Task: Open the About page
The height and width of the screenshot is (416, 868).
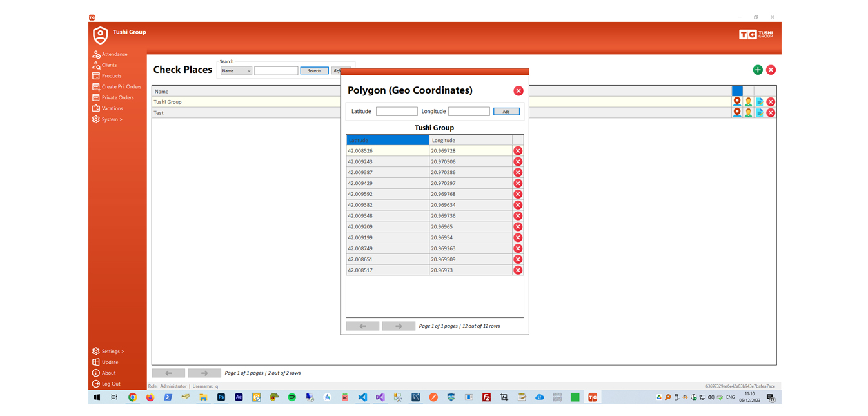Action: (104, 373)
